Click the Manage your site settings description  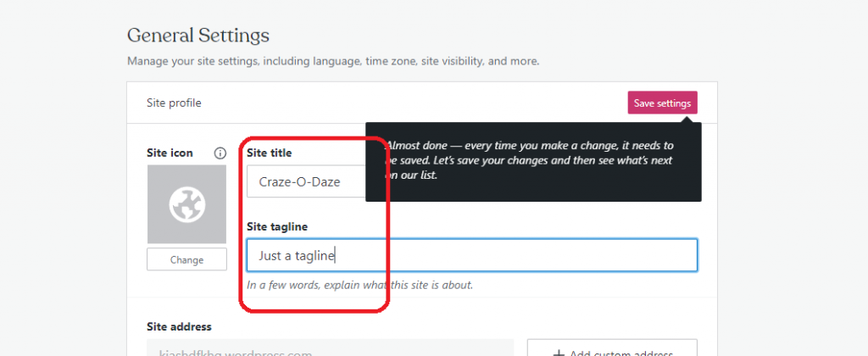pos(333,61)
